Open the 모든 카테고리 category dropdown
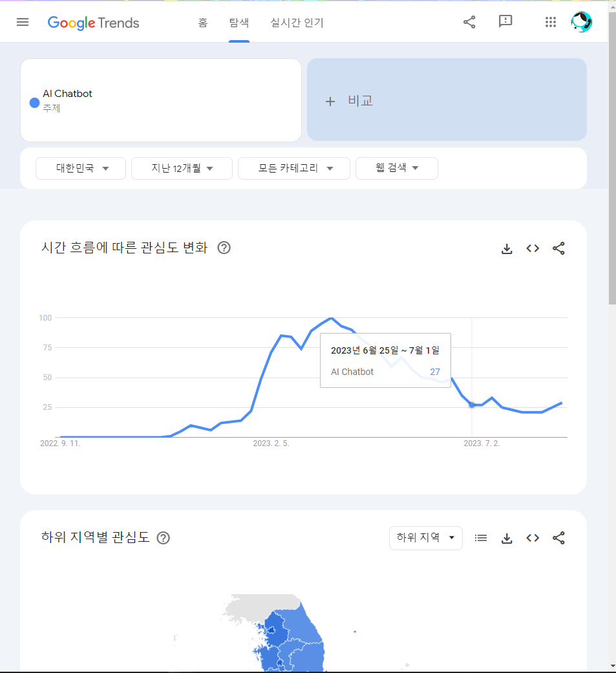The height and width of the screenshot is (673, 616). 294,168
